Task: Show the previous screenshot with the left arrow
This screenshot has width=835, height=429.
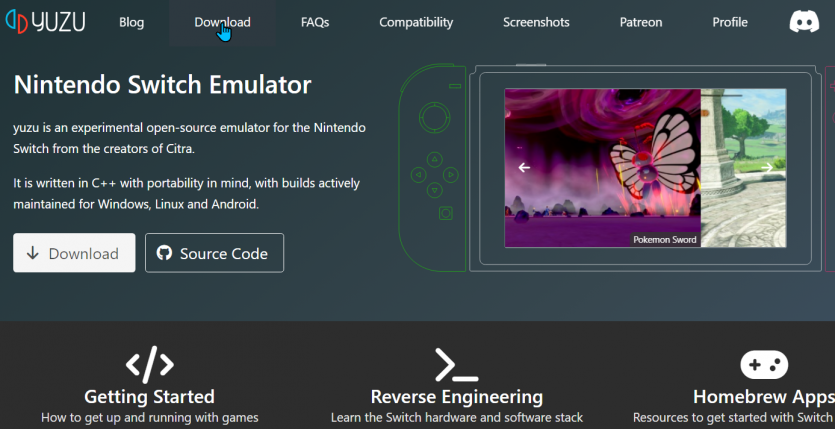Action: (x=524, y=168)
